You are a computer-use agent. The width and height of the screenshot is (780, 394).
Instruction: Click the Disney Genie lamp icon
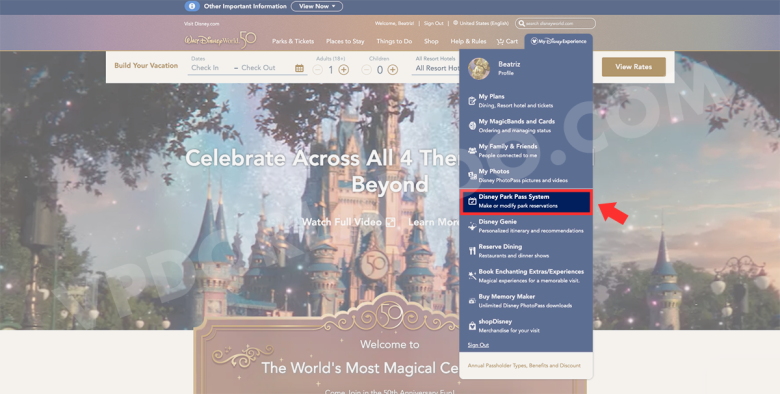[472, 226]
